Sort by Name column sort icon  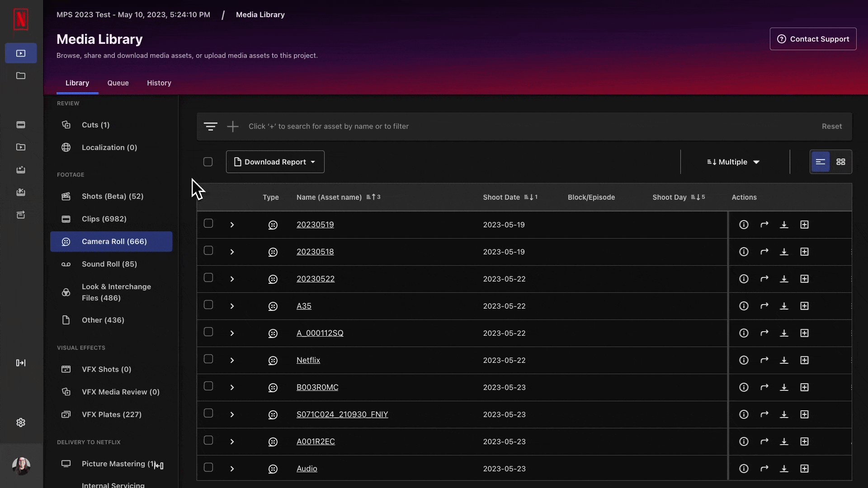[x=373, y=197]
